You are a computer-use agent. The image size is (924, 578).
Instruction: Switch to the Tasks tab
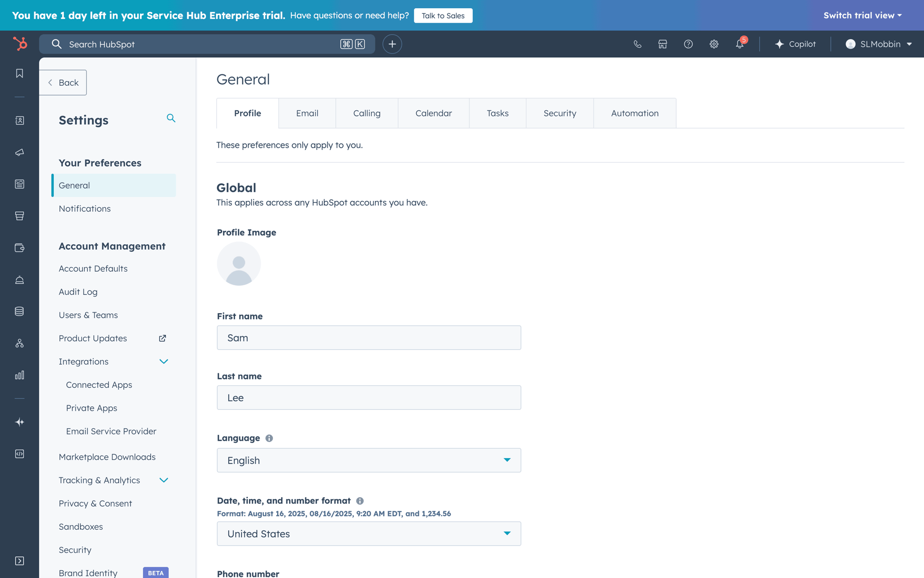tap(498, 113)
